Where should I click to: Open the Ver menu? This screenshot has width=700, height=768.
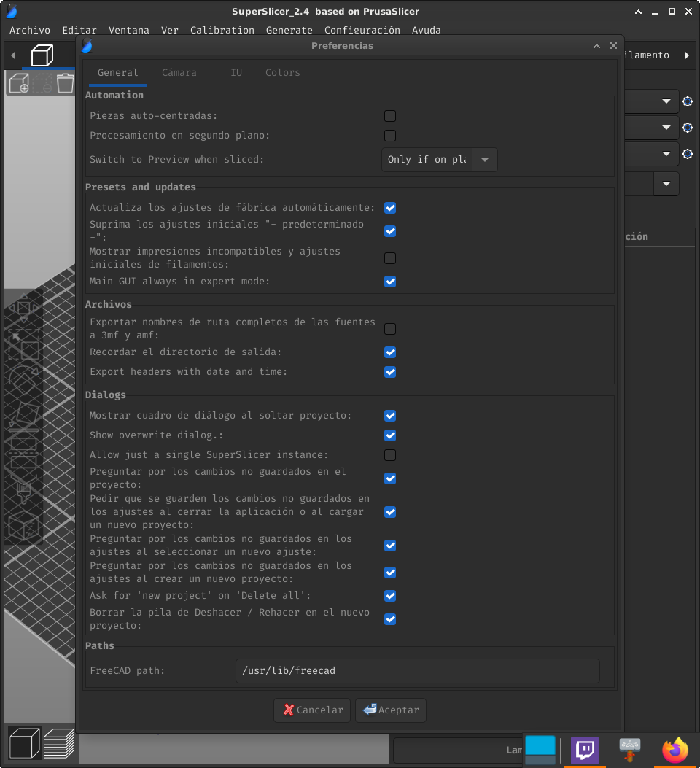[x=170, y=31]
